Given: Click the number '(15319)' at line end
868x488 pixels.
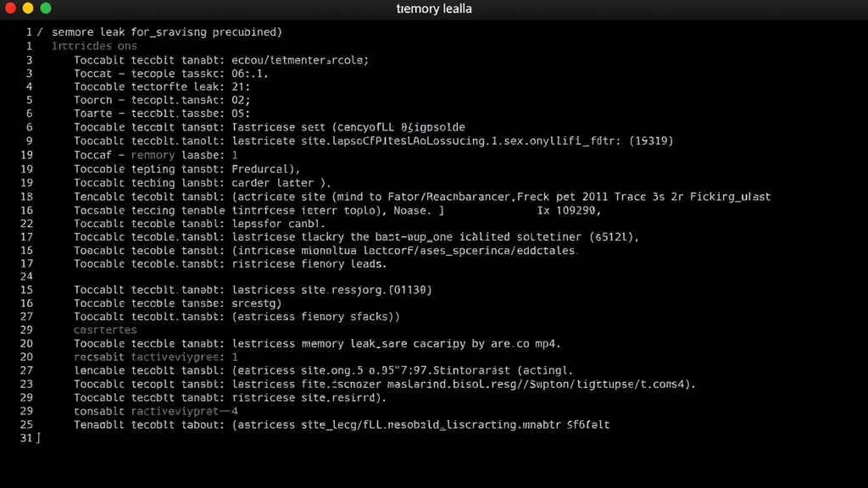Looking at the screenshot, I should point(651,141).
